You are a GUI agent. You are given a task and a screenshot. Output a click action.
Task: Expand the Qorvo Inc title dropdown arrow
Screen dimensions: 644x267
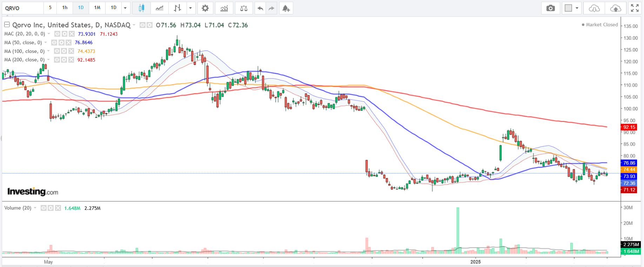[134, 25]
